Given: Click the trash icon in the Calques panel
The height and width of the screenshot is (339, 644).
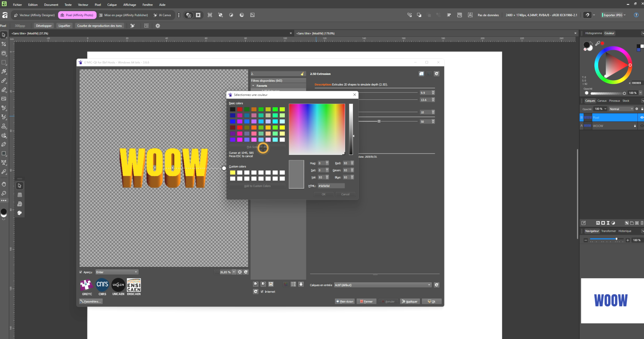Looking at the screenshot, I should click(642, 223).
